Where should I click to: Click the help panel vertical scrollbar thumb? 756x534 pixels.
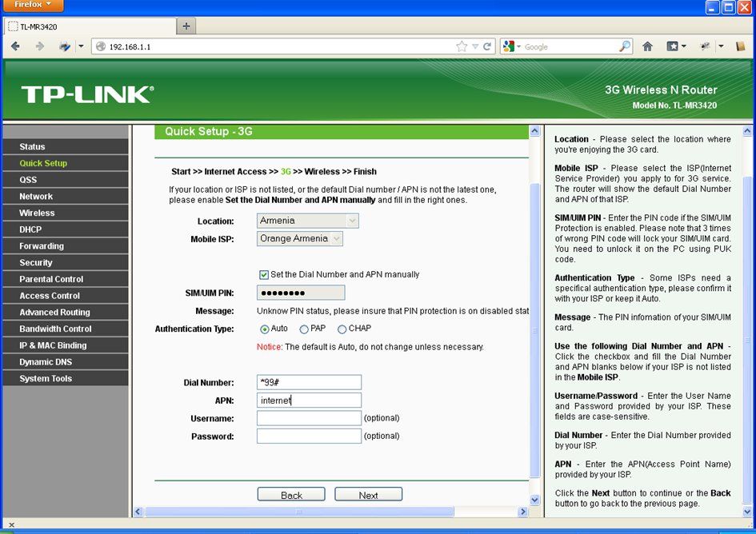pos(747,341)
